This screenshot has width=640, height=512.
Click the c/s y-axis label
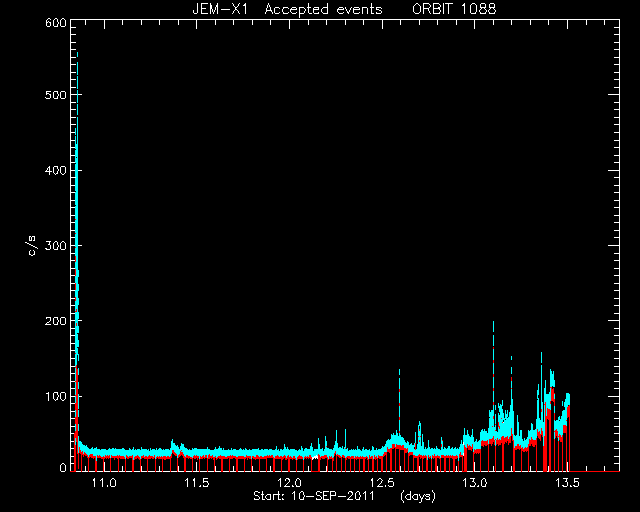point(32,245)
